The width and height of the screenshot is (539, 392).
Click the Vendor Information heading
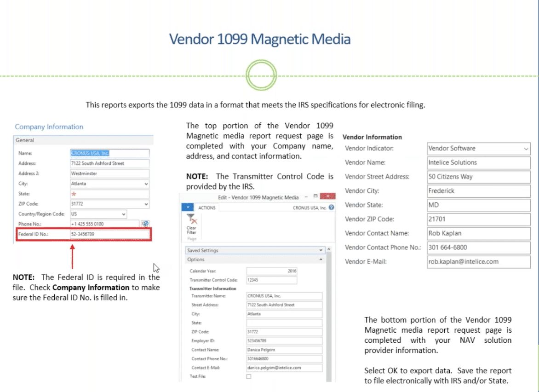pos(372,137)
